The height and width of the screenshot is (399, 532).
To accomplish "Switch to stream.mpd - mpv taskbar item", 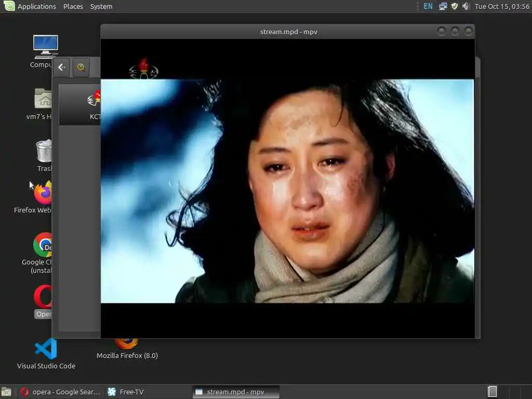I will [x=236, y=392].
